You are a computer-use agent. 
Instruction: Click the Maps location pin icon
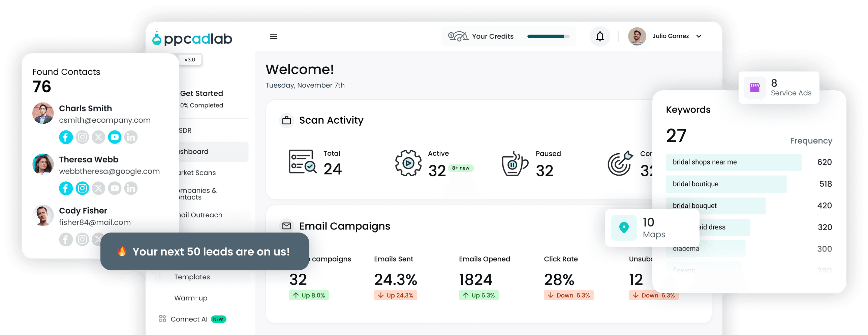(624, 228)
